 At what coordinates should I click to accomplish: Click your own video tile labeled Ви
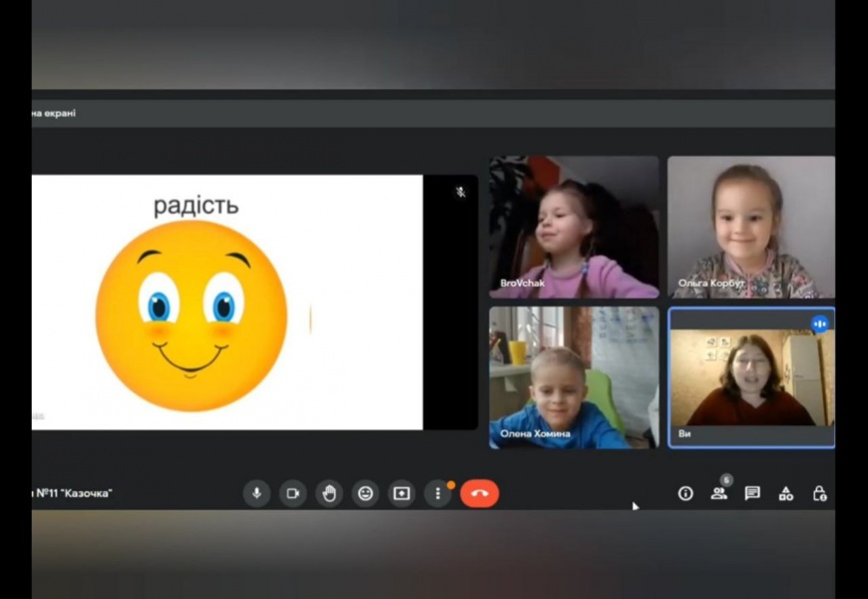click(750, 376)
